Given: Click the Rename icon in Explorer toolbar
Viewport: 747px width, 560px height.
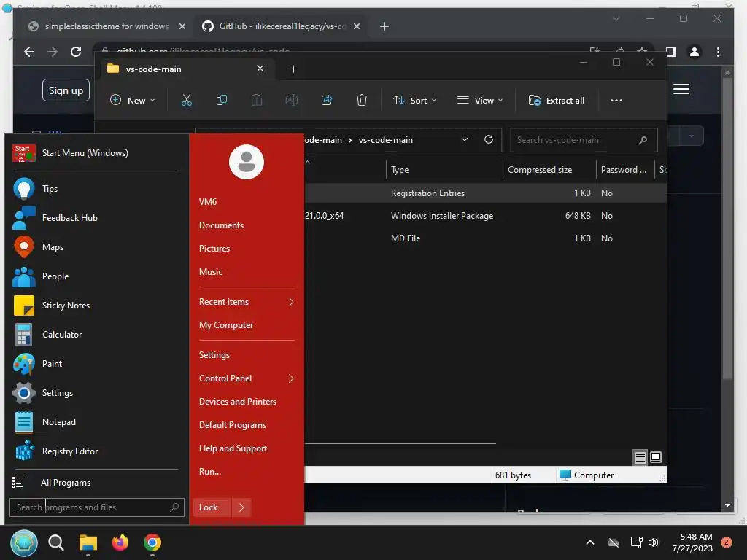Looking at the screenshot, I should [292, 101].
